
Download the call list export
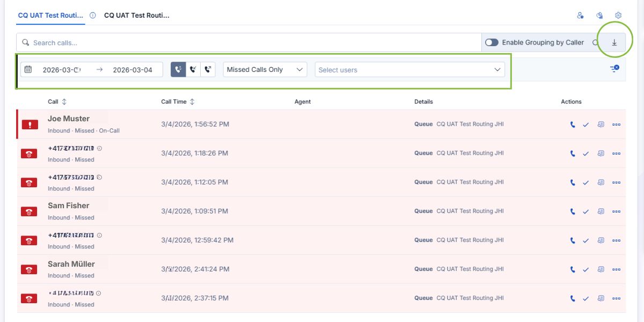point(614,42)
